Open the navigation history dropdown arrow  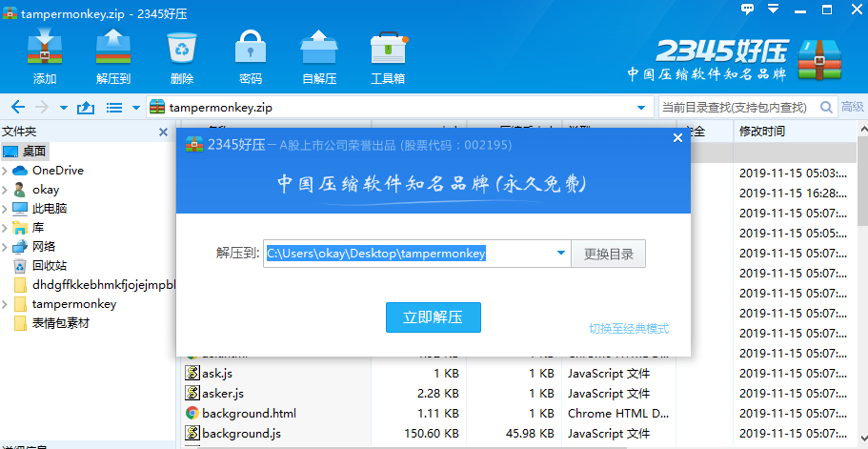(64, 108)
